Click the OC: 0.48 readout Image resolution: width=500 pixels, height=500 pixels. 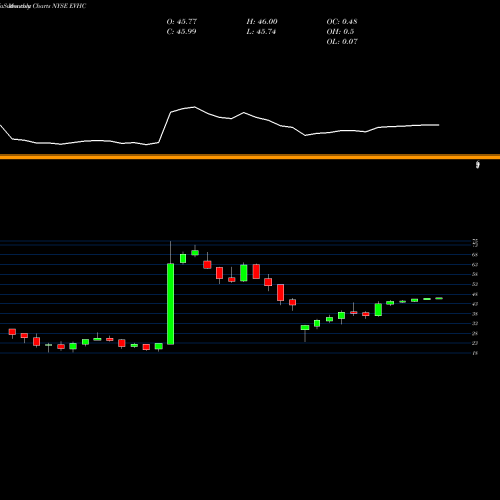point(342,22)
